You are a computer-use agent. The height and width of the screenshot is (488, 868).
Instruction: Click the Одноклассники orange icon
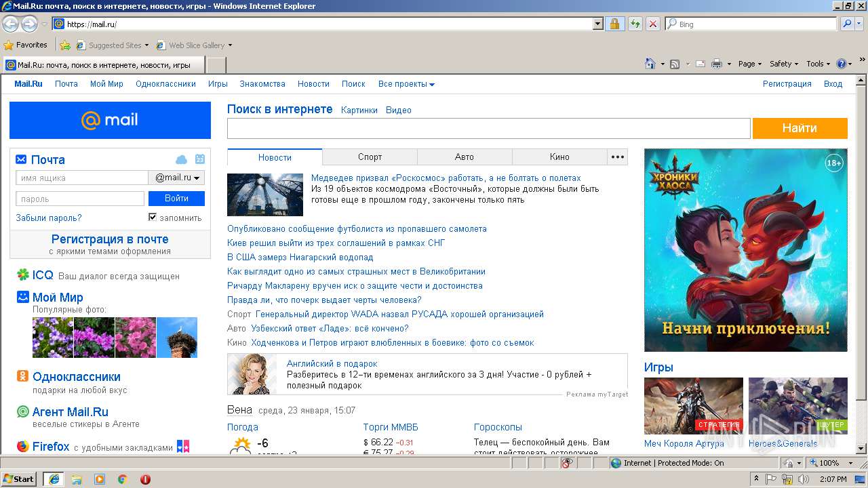pyautogui.click(x=23, y=376)
